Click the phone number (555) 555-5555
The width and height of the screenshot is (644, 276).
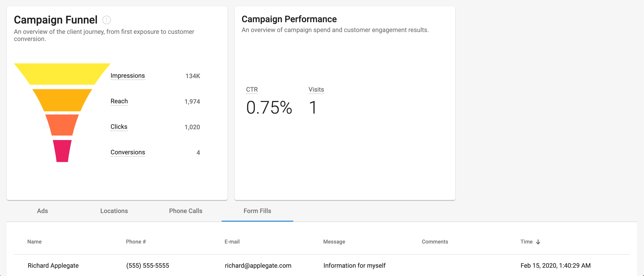[x=148, y=266]
